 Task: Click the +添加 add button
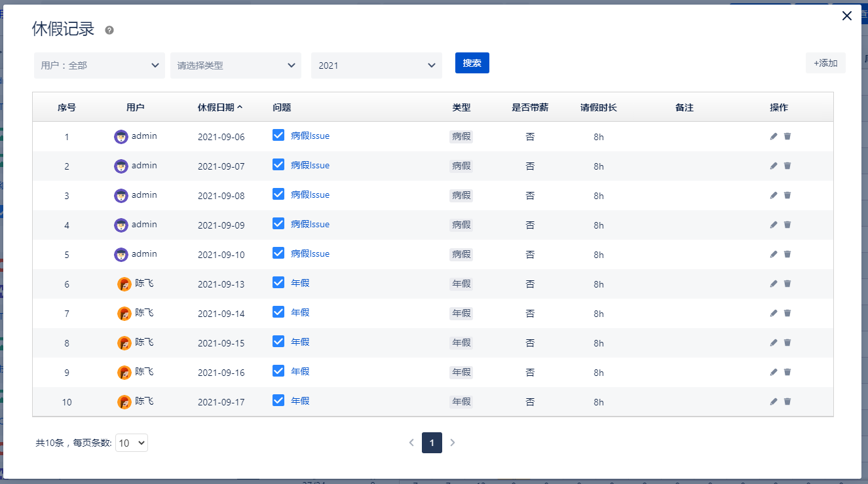tap(825, 63)
